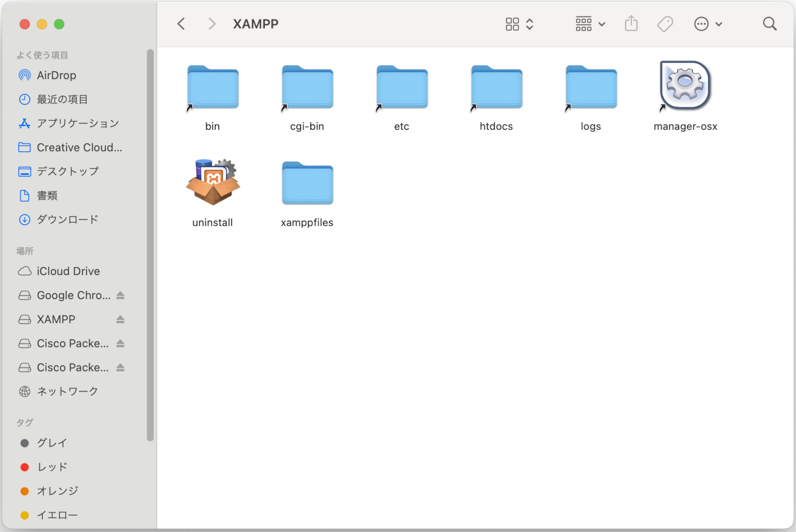Click the Tags toolbar icon
The image size is (796, 532).
coord(665,24)
